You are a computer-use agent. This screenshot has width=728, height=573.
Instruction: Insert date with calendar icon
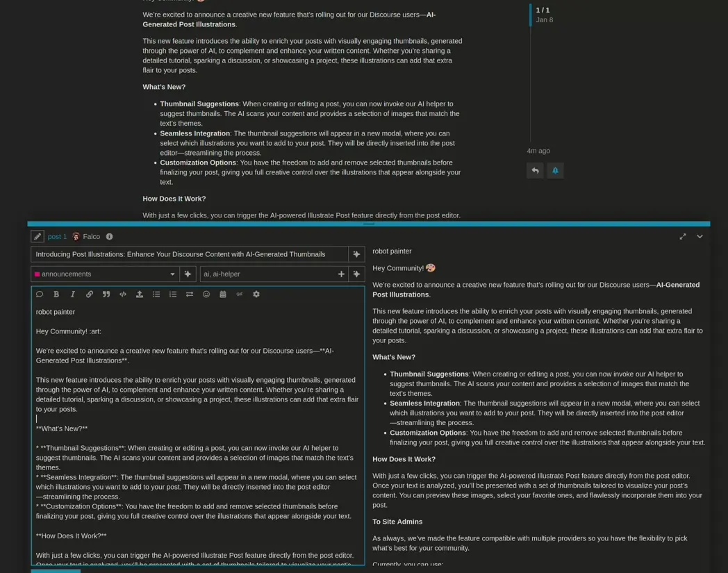pos(223,294)
